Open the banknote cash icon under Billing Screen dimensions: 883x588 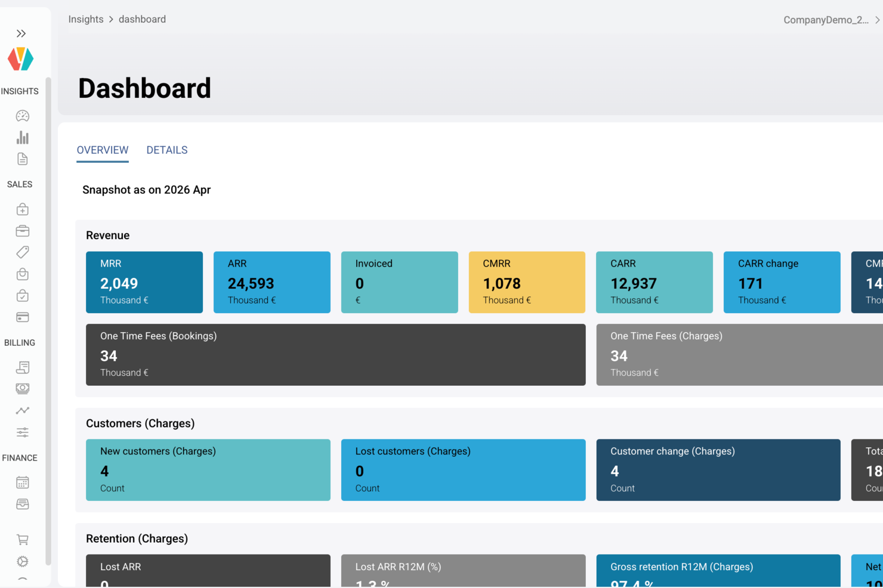coord(23,389)
